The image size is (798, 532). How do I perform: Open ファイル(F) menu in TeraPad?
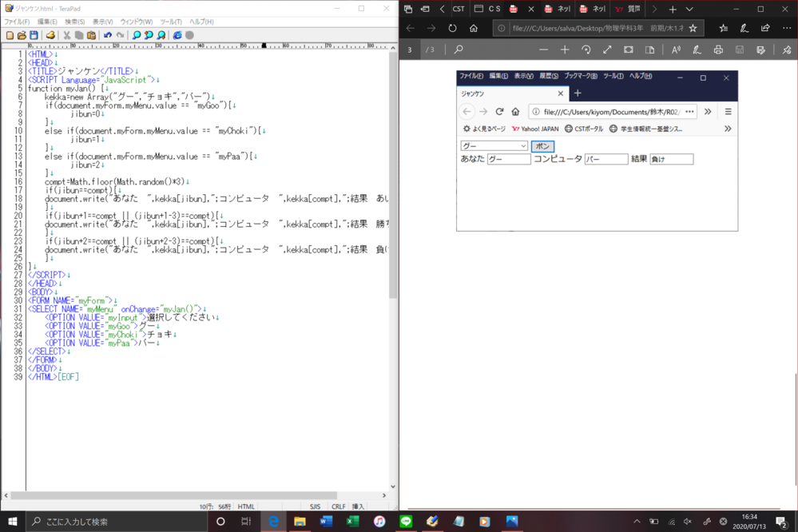[x=17, y=22]
